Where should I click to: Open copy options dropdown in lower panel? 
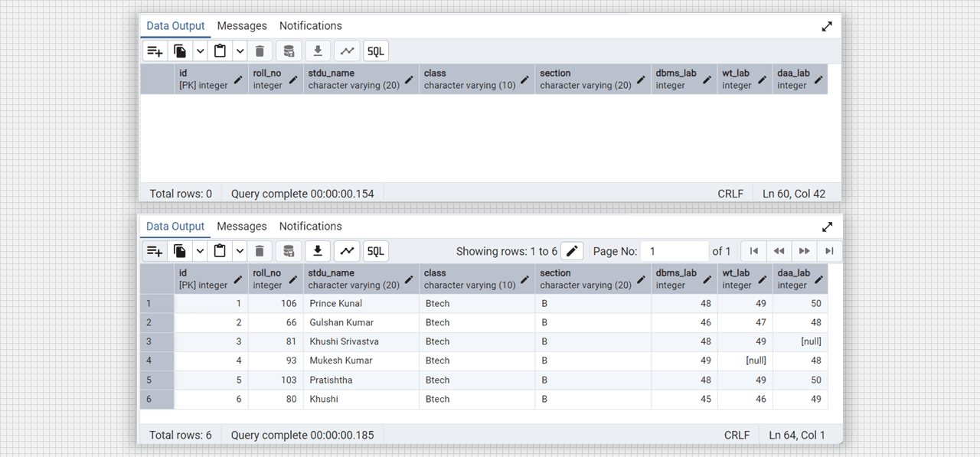coord(200,251)
